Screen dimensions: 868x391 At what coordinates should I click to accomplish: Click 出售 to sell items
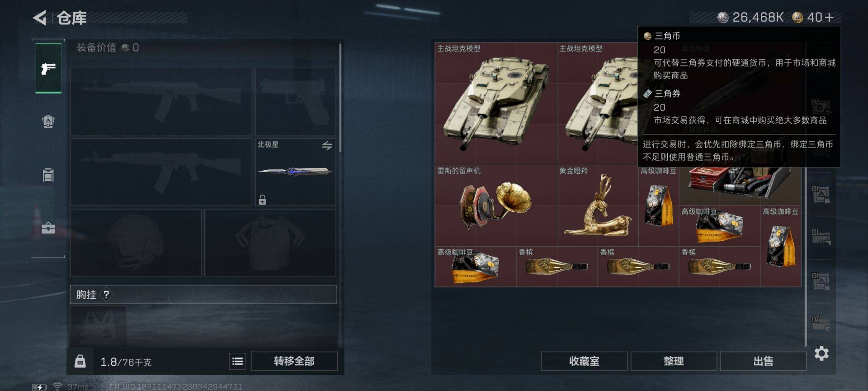763,361
